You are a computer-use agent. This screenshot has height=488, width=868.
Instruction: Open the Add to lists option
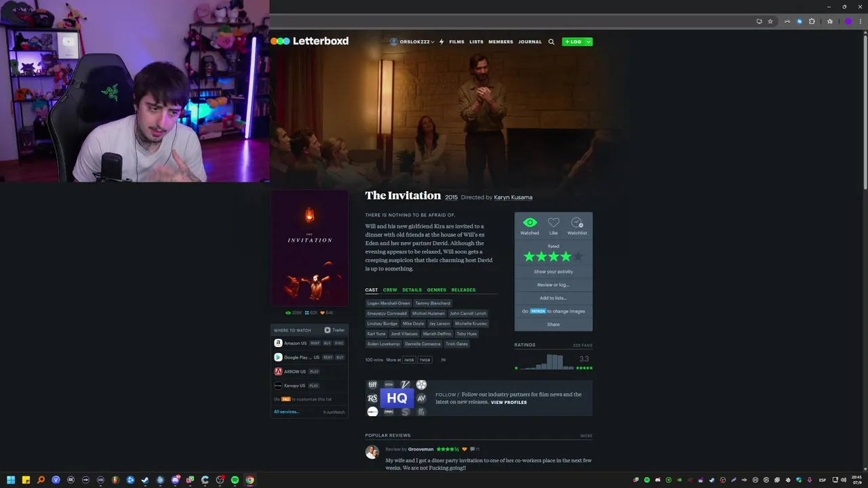tap(553, 298)
